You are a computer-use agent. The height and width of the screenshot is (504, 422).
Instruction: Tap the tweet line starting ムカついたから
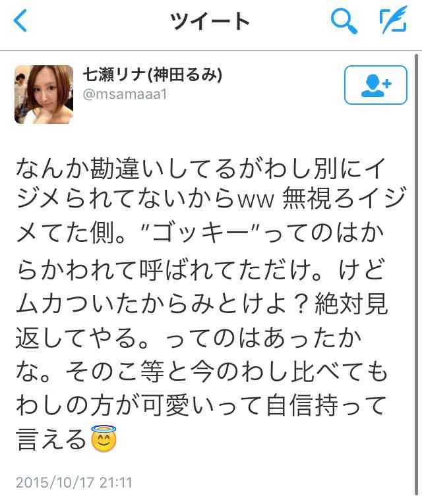[x=202, y=304]
